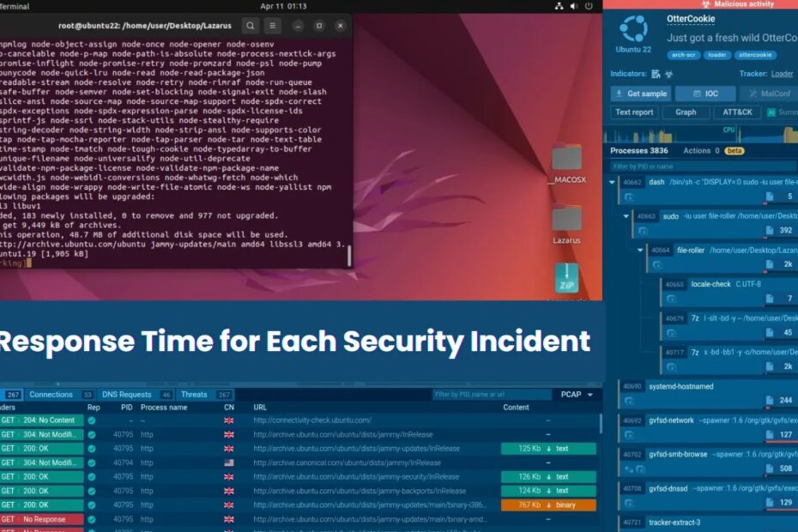Open the ATT&CK matrix button
Image resolution: width=798 pixels, height=532 pixels.
point(737,112)
